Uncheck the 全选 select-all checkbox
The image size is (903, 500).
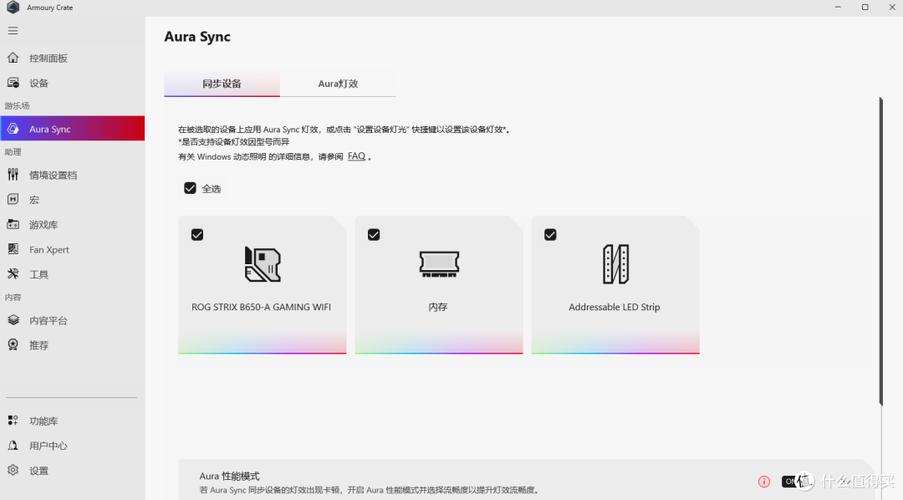pos(190,188)
